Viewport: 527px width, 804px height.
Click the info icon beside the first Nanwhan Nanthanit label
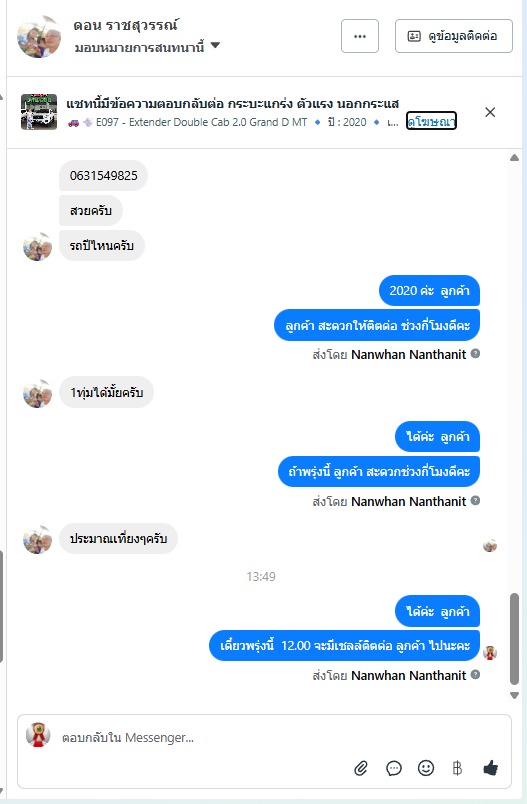click(475, 353)
